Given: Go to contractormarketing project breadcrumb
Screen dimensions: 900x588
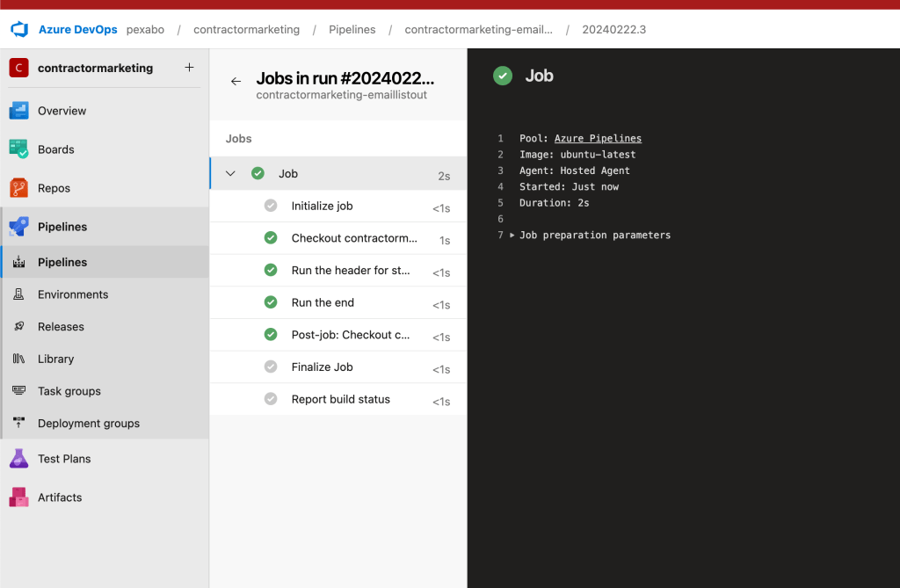Looking at the screenshot, I should pyautogui.click(x=246, y=29).
